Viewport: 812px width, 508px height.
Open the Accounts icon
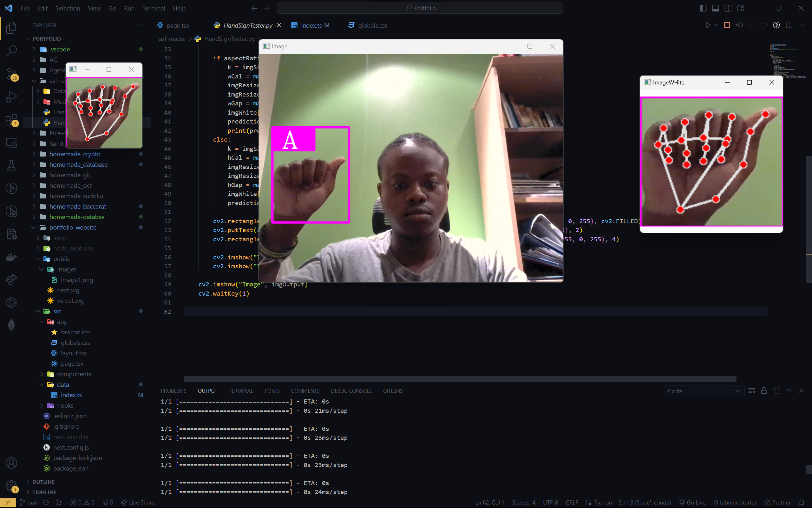(x=11, y=463)
